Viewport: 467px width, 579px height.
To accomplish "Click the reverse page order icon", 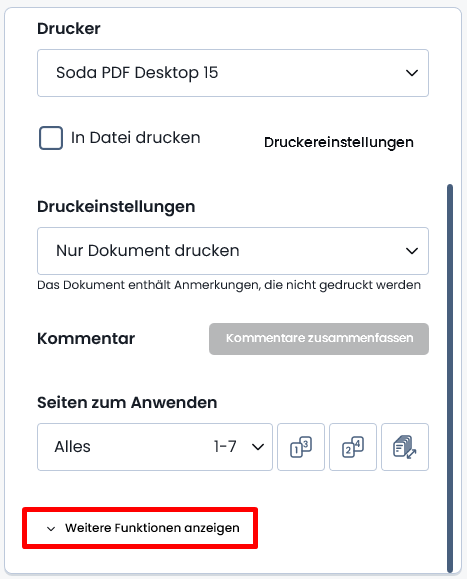I will 405,447.
